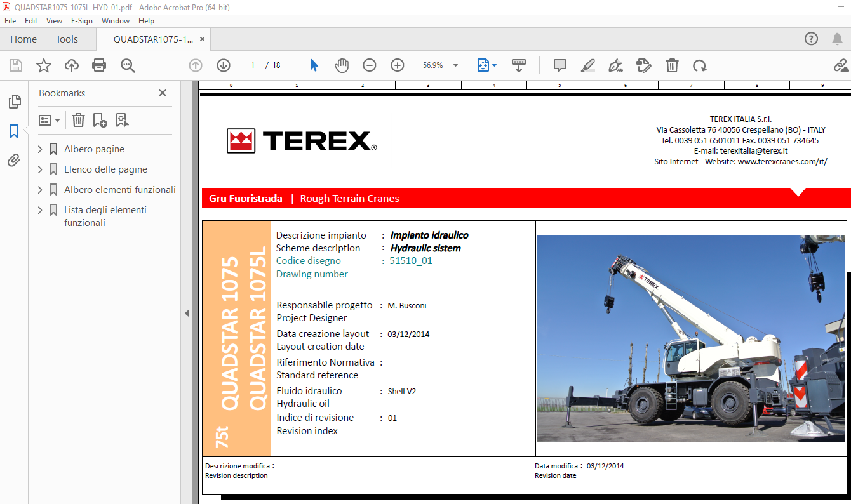Add document to starred with star icon
This screenshot has height=504, width=851.
point(43,65)
